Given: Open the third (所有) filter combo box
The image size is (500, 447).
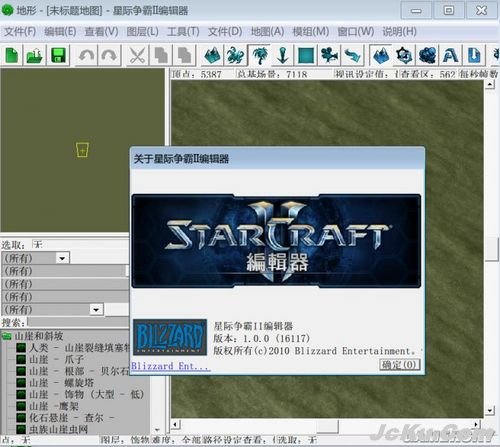Looking at the screenshot, I should point(65,284).
